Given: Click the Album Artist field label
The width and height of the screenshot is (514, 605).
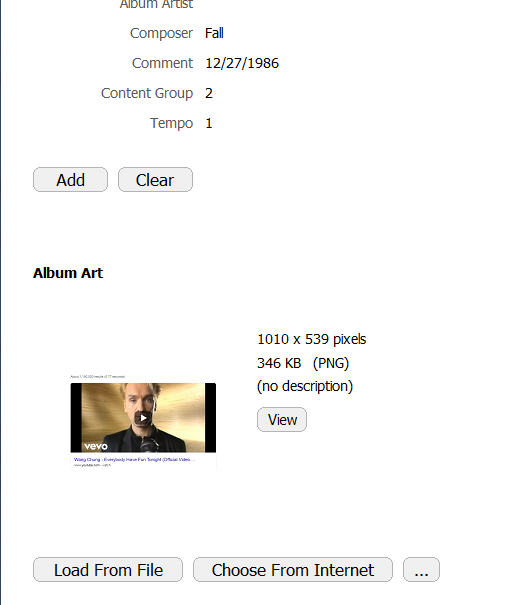Looking at the screenshot, I should 156,5.
